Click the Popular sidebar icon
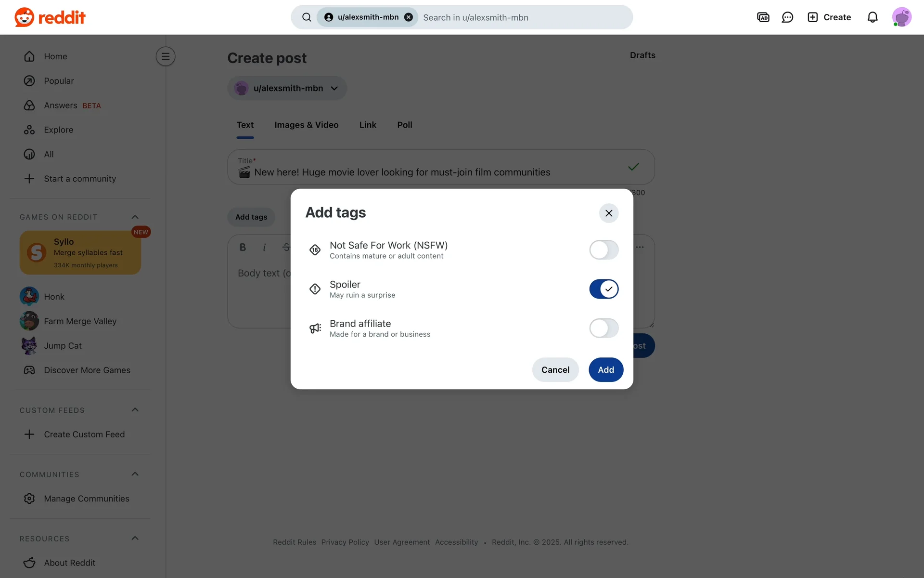The height and width of the screenshot is (578, 924). click(x=29, y=81)
